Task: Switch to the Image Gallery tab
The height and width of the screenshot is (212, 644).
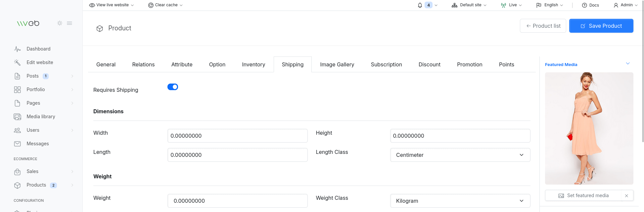Action: [337, 64]
